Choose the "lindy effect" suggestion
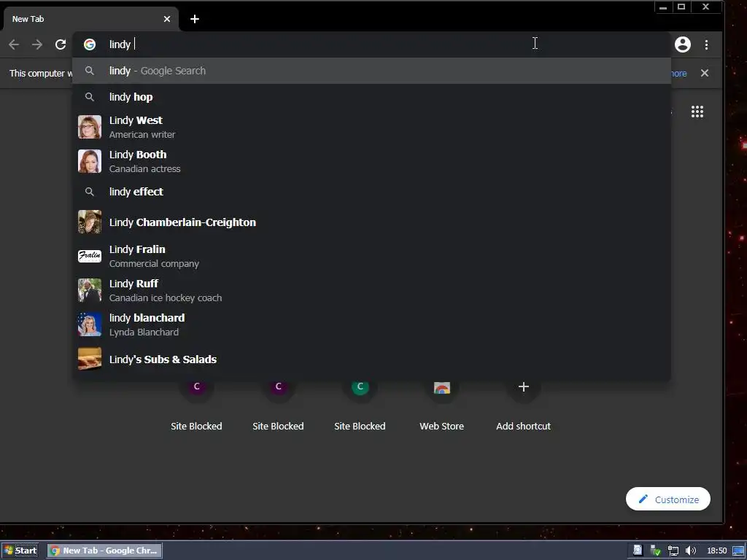This screenshot has height=560, width=747. pyautogui.click(x=371, y=192)
